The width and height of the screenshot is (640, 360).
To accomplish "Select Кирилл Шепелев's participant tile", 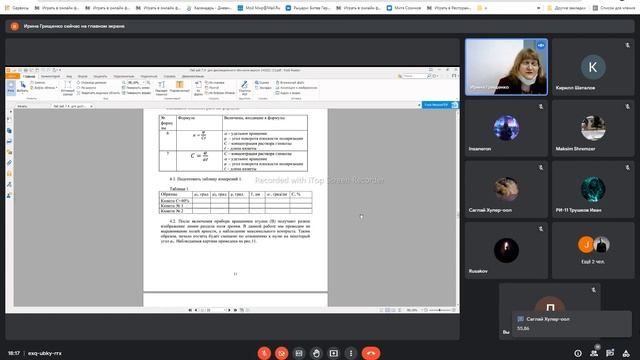I will (x=593, y=67).
